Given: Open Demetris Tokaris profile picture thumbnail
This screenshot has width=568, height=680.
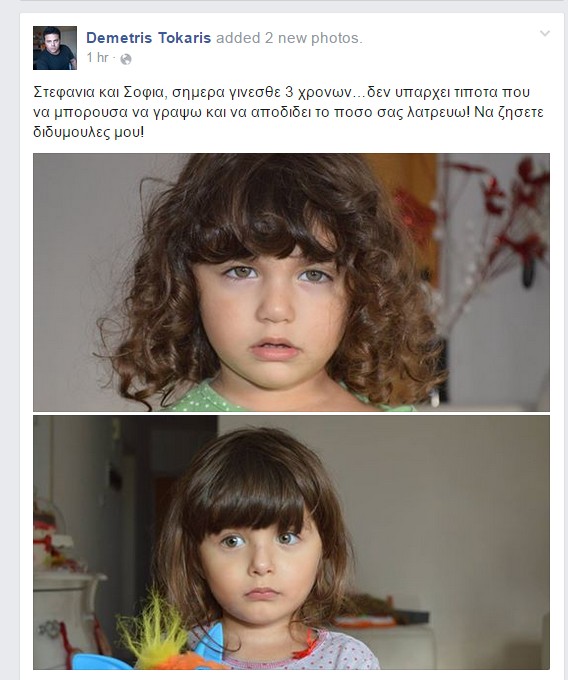Looking at the screenshot, I should pyautogui.click(x=55, y=48).
